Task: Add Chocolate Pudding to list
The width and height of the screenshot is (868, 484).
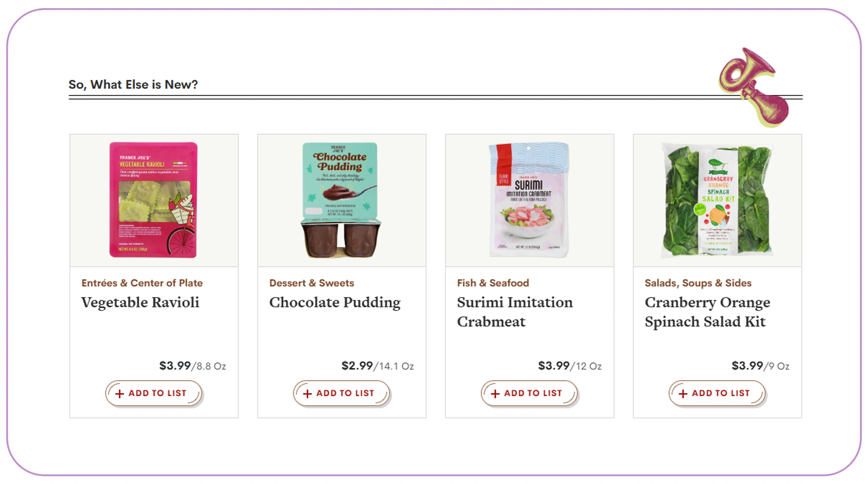Action: coord(341,393)
